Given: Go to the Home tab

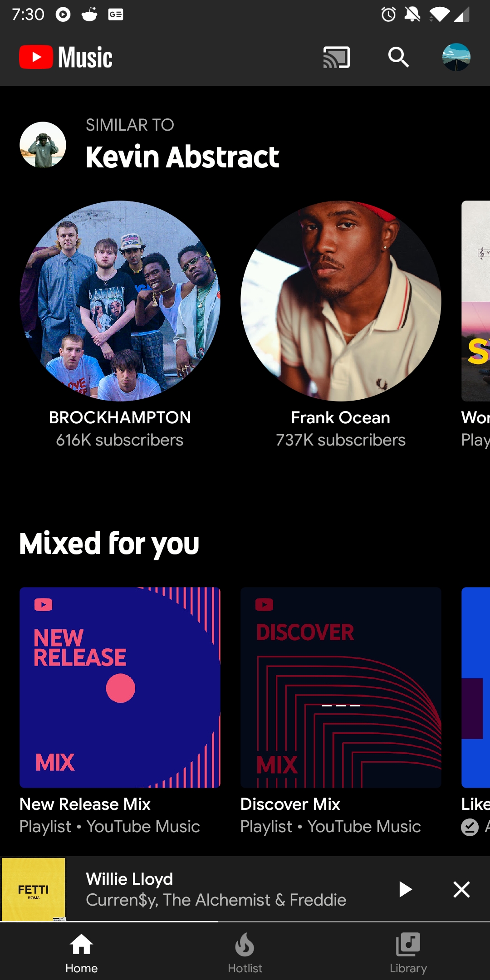Looking at the screenshot, I should [x=82, y=953].
